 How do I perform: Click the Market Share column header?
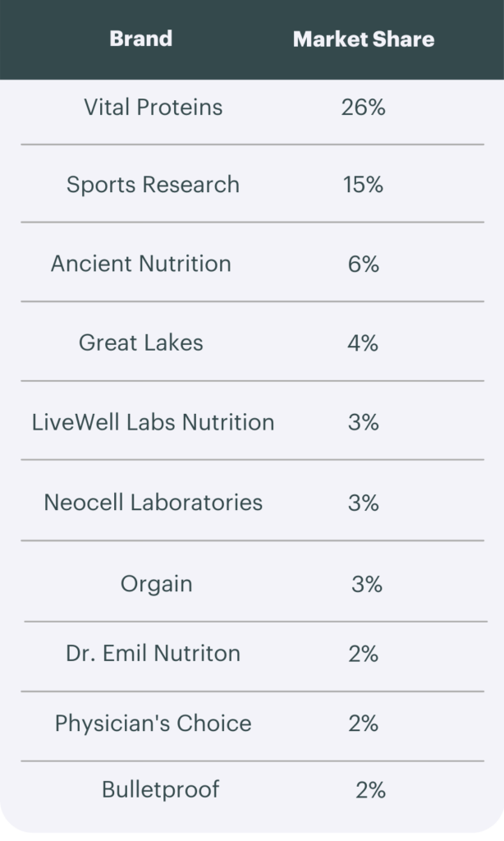coord(364,39)
